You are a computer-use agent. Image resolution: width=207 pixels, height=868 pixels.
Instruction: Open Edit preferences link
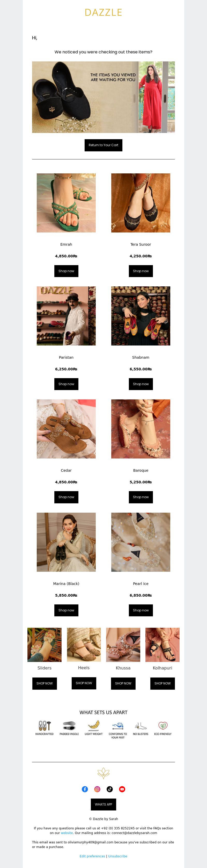[92, 856]
